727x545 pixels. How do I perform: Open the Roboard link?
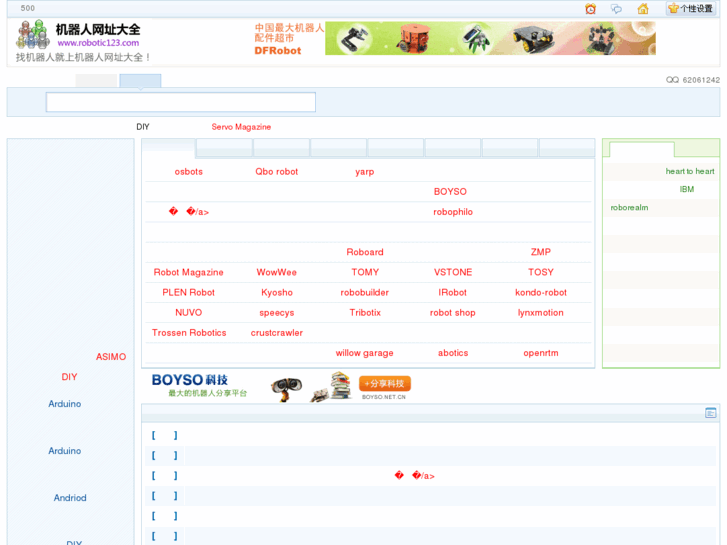point(365,252)
